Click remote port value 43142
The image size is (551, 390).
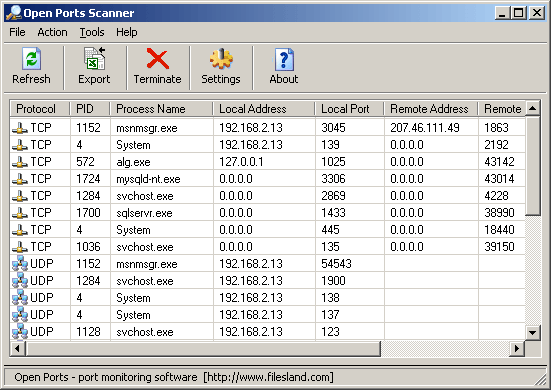[x=499, y=162]
